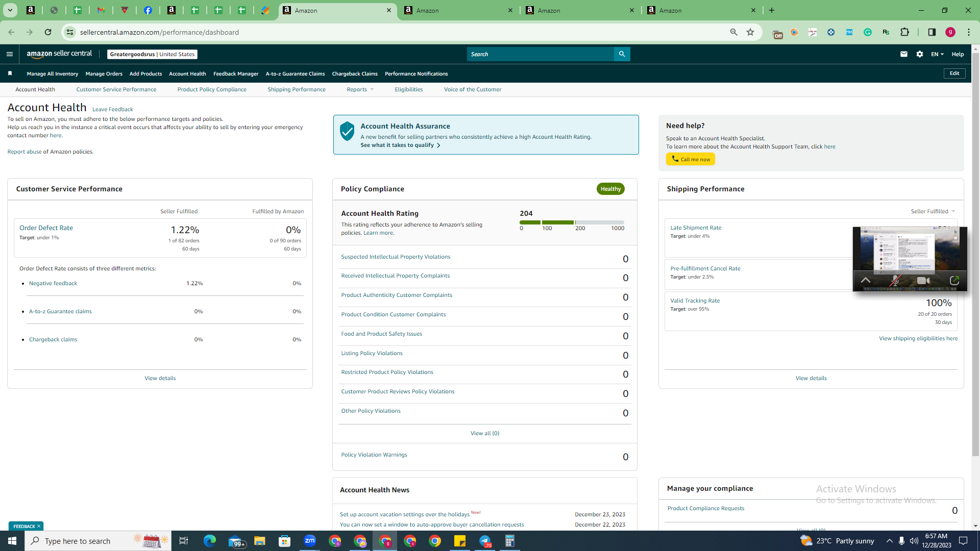This screenshot has width=980, height=551.
Task: Open Chrome three-dot menu
Action: coord(969,32)
